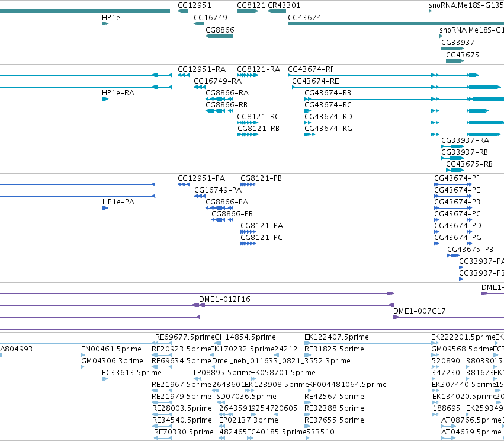
Task: Select EST RE37655.5prime label
Action: click(334, 420)
